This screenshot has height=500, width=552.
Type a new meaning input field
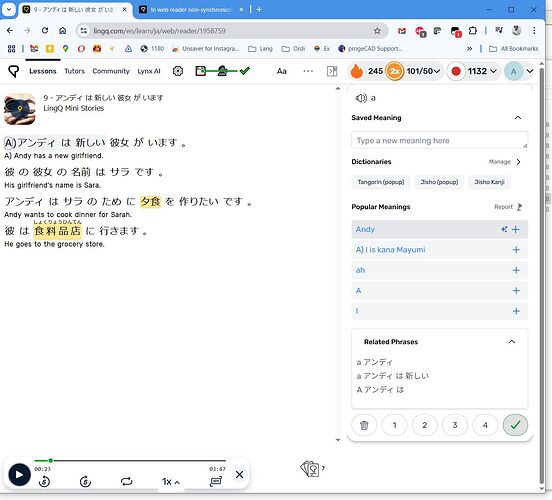click(x=439, y=140)
